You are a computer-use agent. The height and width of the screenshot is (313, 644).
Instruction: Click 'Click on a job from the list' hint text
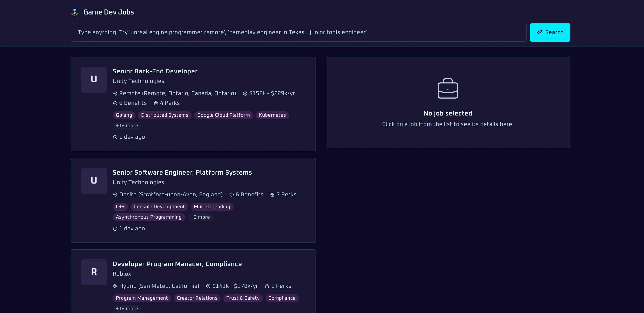(x=448, y=124)
